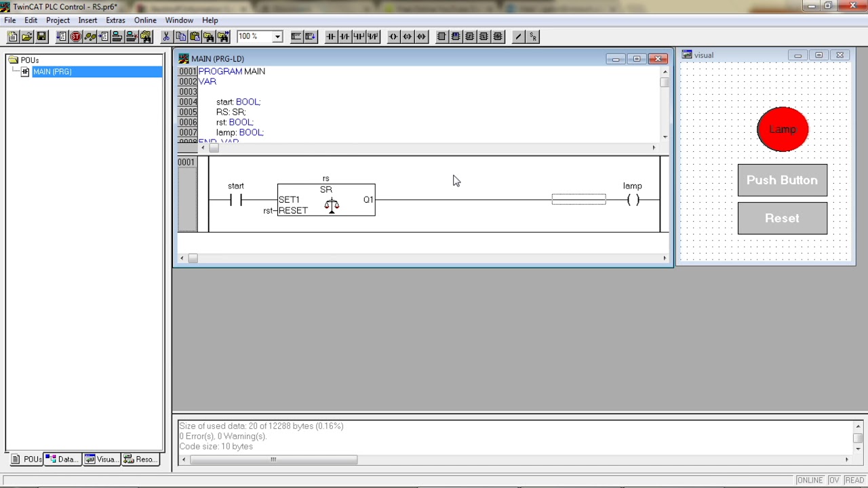
Task: Click the ladder editor horizontal scrollbar right arrow
Action: pos(665,258)
